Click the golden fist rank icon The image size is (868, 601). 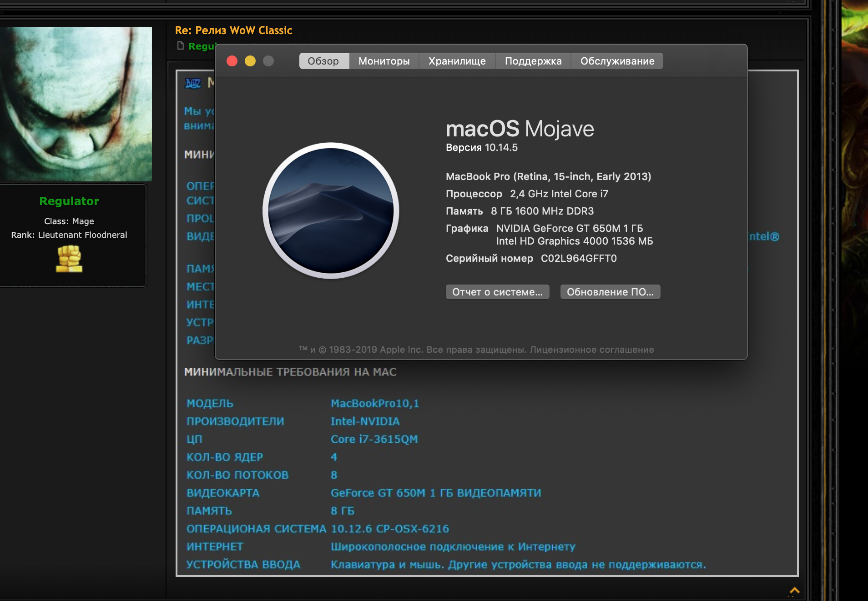[69, 259]
